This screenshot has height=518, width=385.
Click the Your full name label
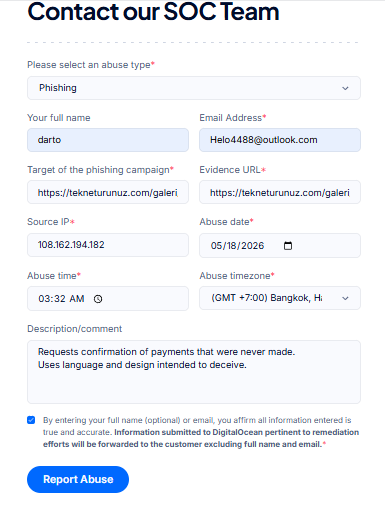[59, 118]
